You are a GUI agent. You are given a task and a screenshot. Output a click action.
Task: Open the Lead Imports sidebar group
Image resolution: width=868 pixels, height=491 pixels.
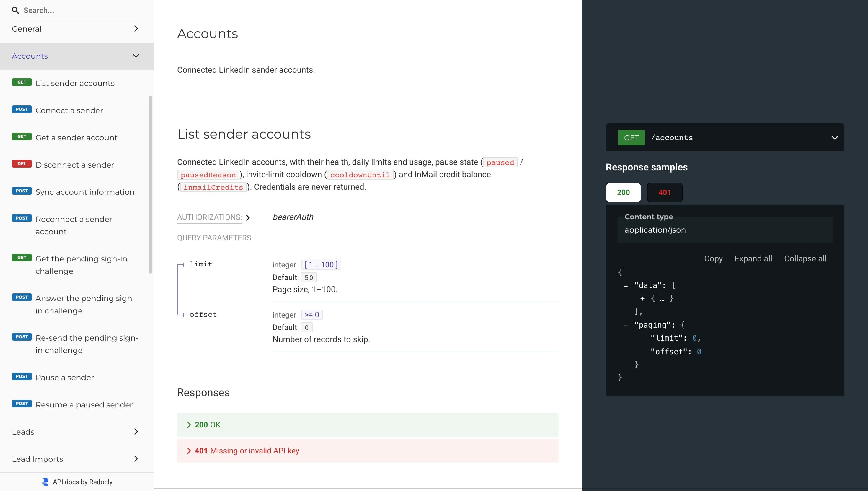click(76, 459)
